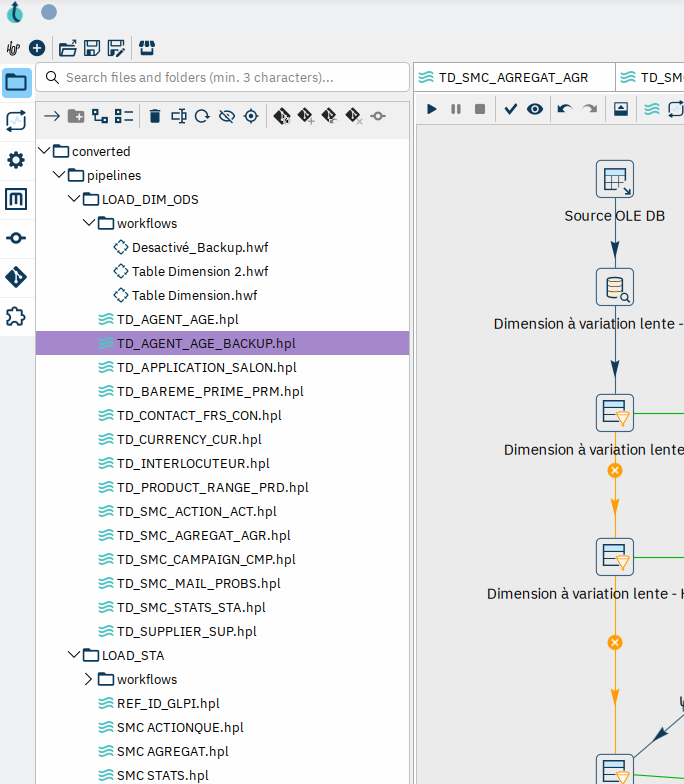This screenshot has height=784, width=684.
Task: Click the Rename file icon
Action: (x=178, y=116)
